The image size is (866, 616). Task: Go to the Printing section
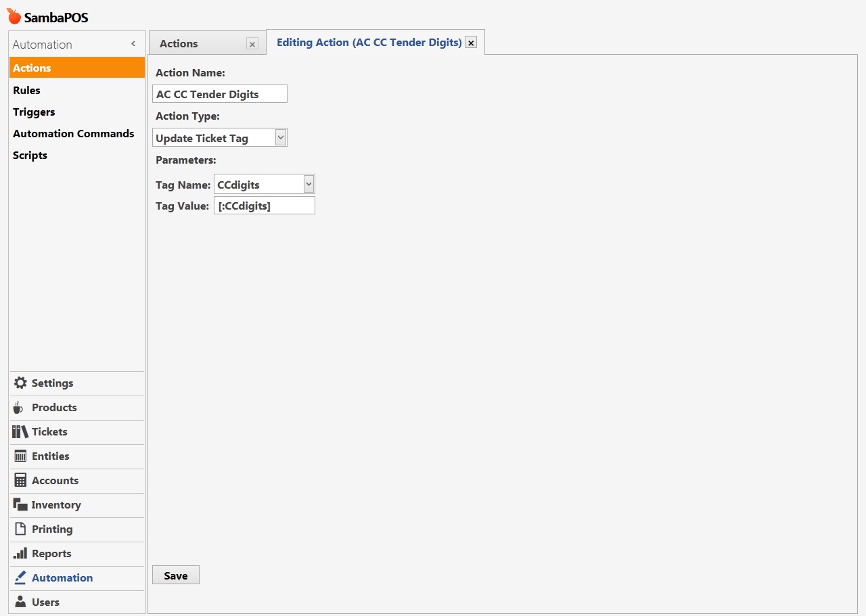(x=77, y=529)
